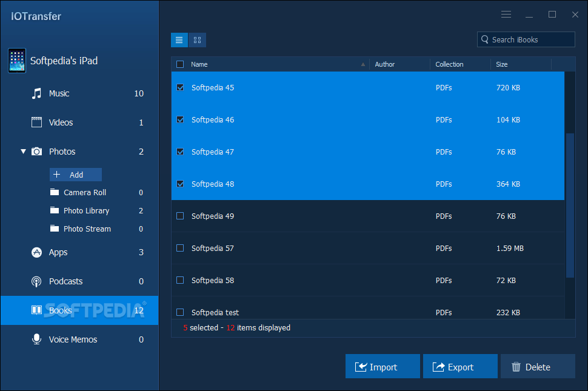Check the Softpedia 58 checkbox
The width and height of the screenshot is (588, 391).
coord(180,281)
